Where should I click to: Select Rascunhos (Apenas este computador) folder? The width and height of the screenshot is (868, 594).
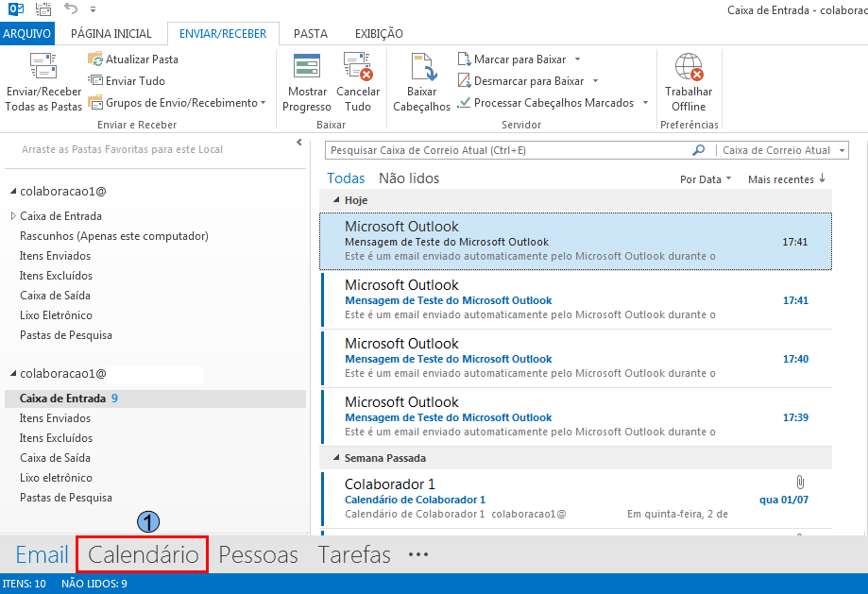click(114, 236)
